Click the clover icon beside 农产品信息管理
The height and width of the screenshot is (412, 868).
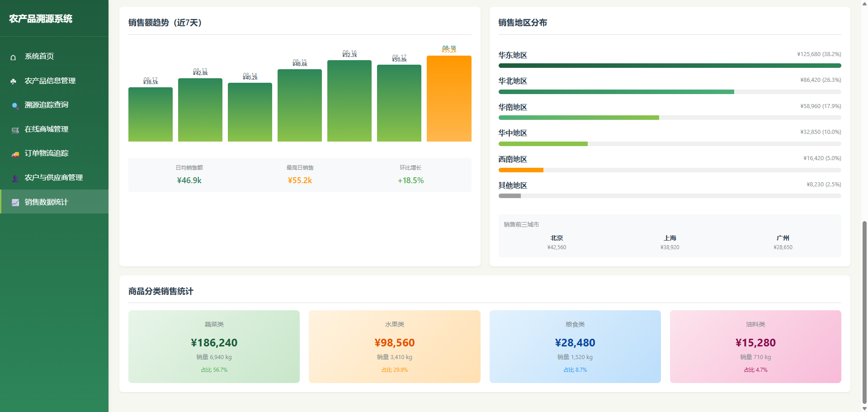pos(14,81)
